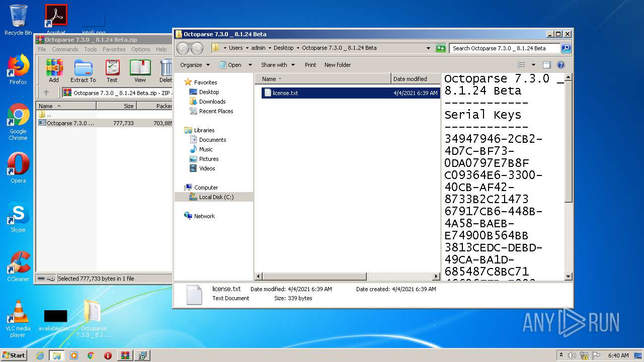
Task: Create a New folder from toolbar
Action: coord(338,65)
